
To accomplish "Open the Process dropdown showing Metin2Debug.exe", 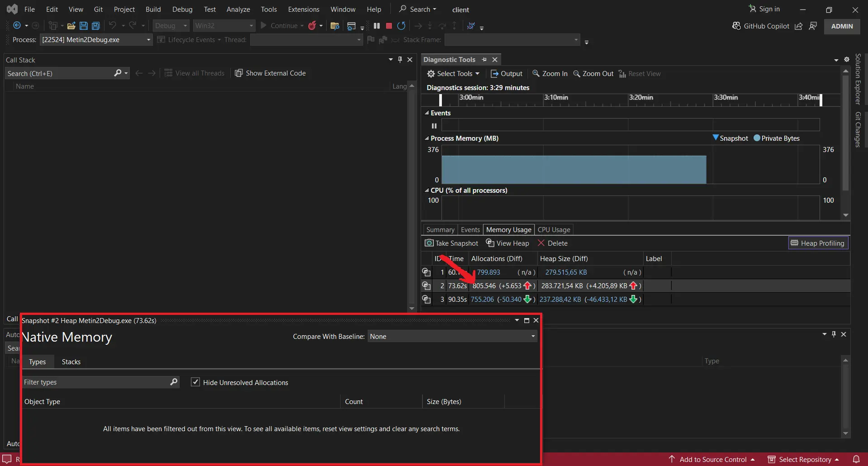I will click(147, 40).
